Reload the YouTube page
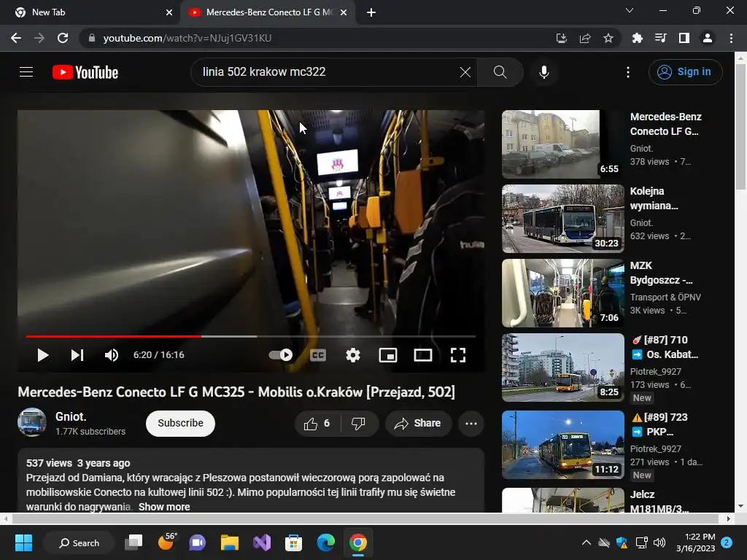The image size is (747, 560). pyautogui.click(x=63, y=38)
